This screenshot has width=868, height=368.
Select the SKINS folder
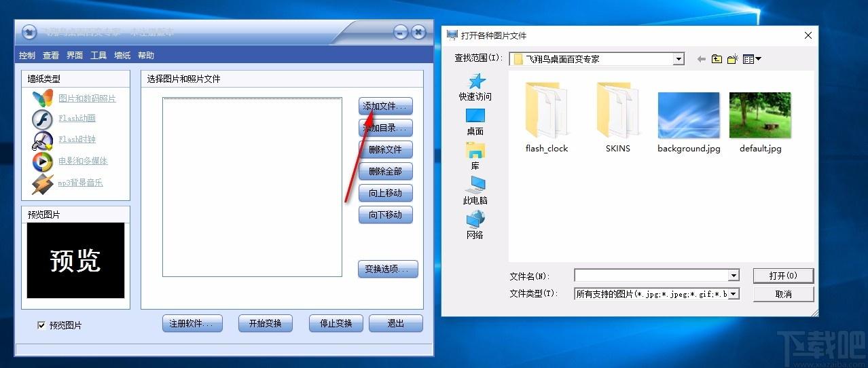618,117
